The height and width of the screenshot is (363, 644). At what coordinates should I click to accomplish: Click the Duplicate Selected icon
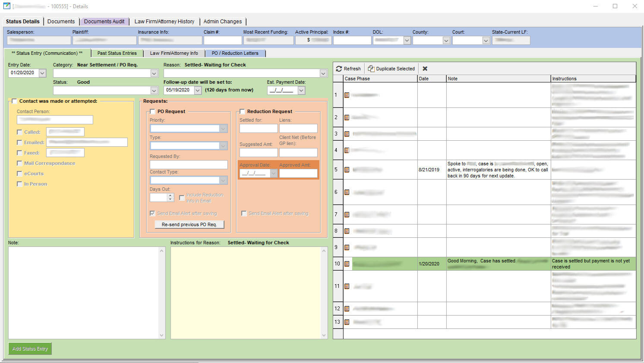pyautogui.click(x=371, y=69)
